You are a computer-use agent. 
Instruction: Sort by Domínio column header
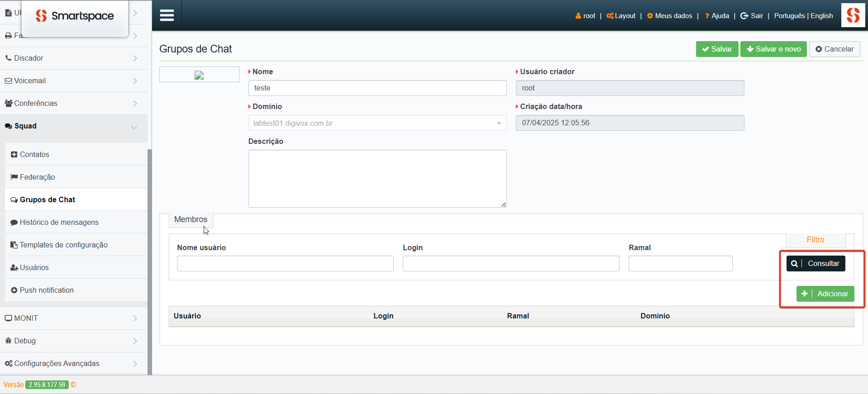(x=655, y=316)
